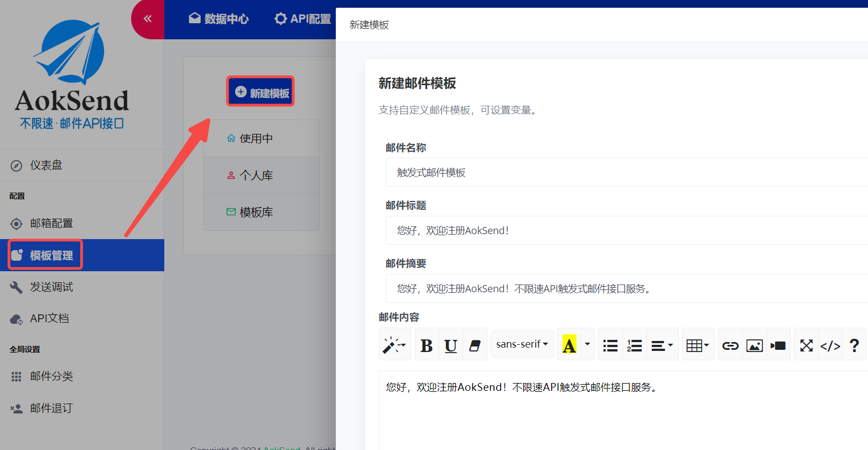868x450 pixels.
Task: Click the 邮件标题 input field
Action: (627, 230)
